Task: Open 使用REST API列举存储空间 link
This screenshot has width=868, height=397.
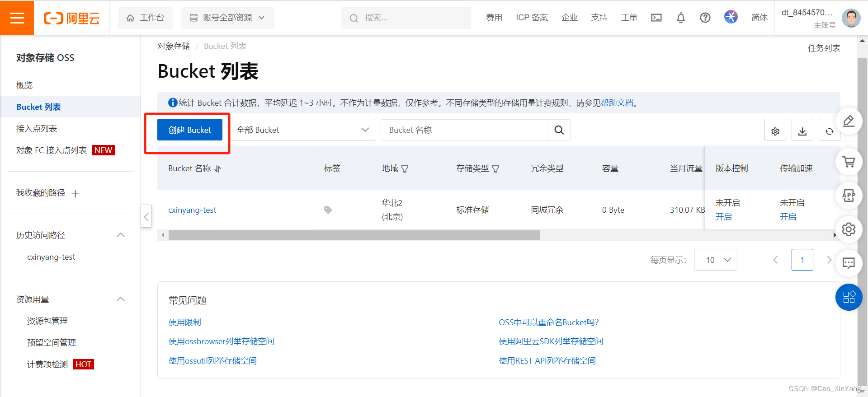Action: coord(547,361)
